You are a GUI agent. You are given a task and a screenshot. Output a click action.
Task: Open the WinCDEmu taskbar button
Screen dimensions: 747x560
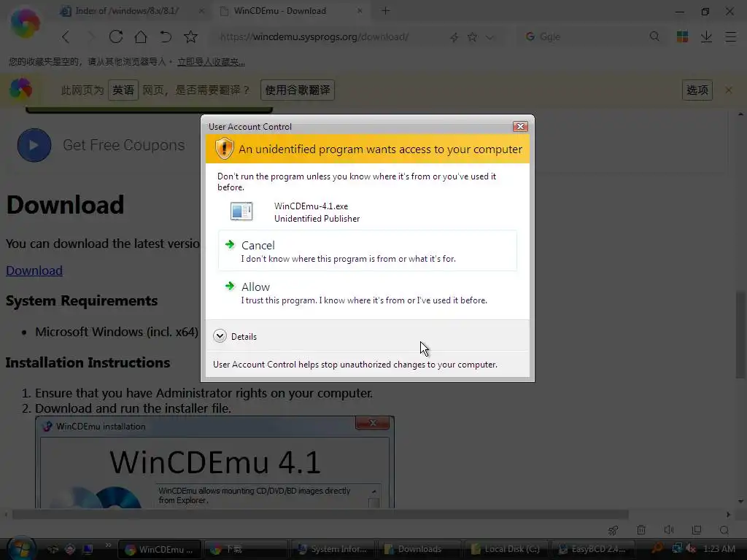(160, 550)
